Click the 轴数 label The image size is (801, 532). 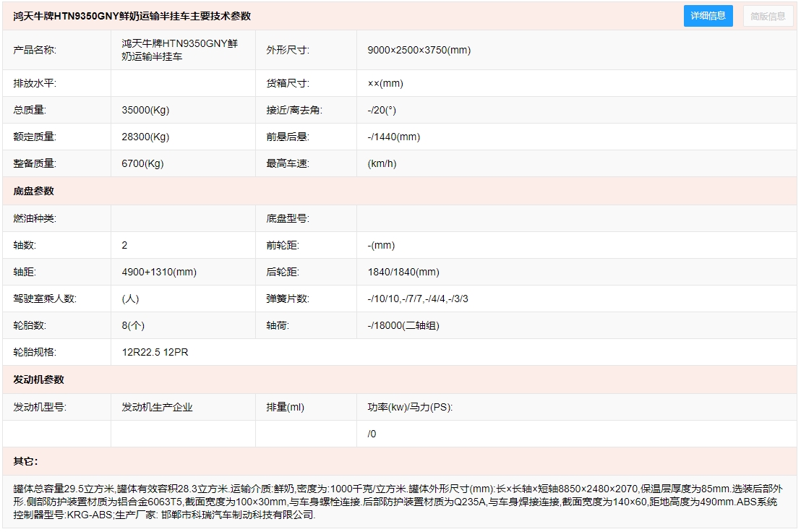(25, 245)
